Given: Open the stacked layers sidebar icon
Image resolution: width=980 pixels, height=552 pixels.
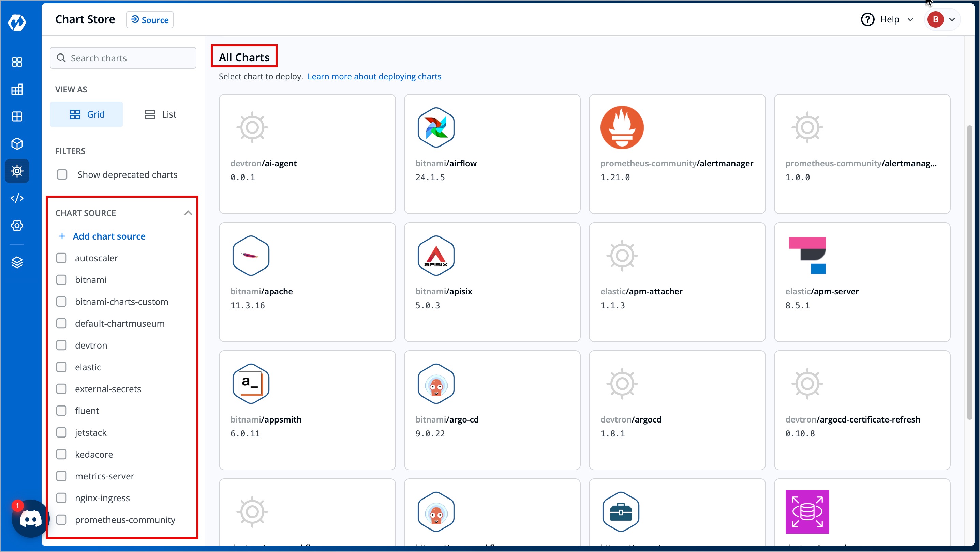Looking at the screenshot, I should coord(17,262).
